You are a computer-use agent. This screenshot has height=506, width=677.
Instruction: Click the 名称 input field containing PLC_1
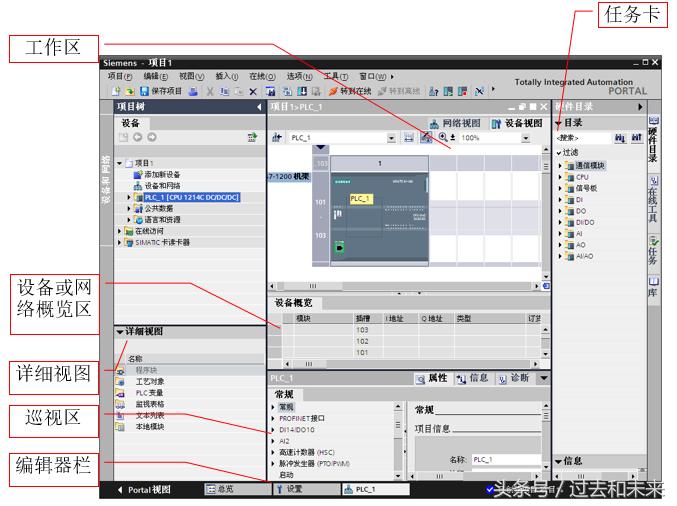[506, 459]
